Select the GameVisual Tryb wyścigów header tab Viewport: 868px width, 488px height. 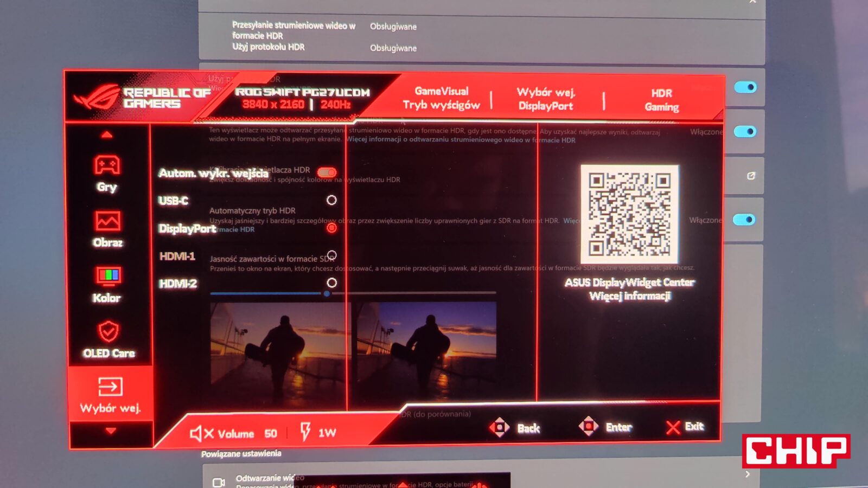click(441, 98)
